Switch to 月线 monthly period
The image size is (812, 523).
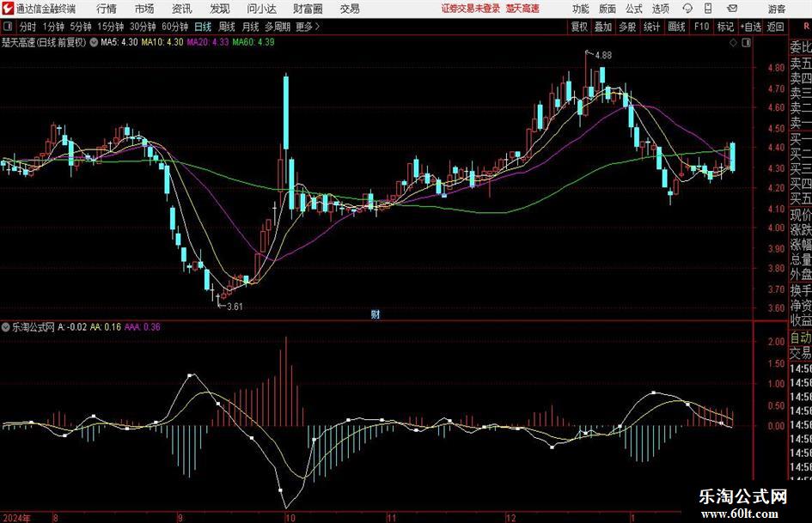pos(250,27)
